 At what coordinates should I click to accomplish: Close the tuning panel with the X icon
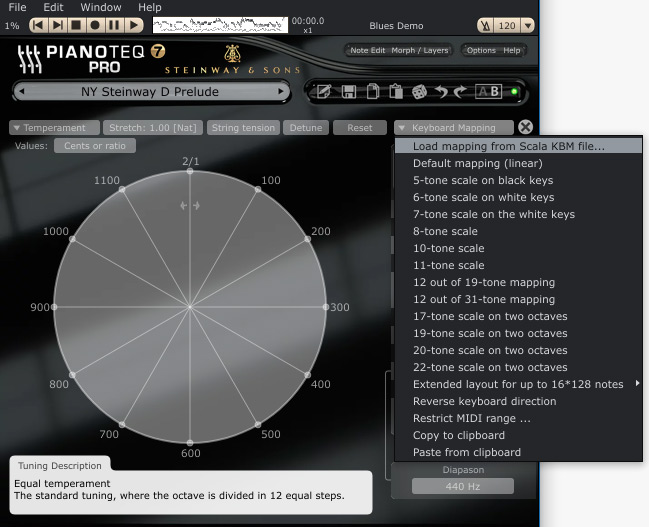[x=526, y=127]
